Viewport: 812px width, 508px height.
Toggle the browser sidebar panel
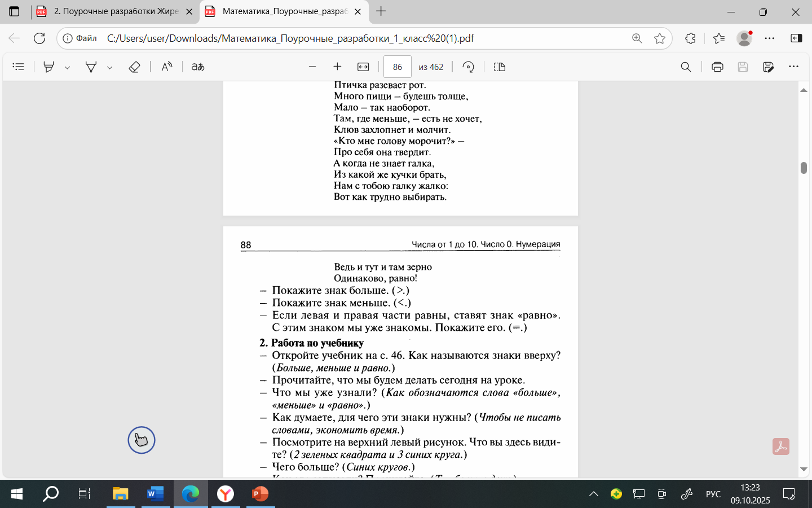coord(796,38)
